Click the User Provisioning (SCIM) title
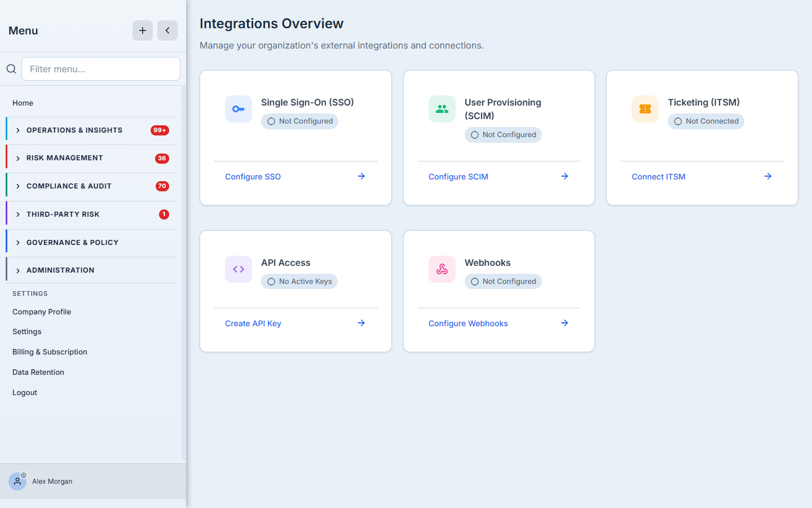The width and height of the screenshot is (812, 508). pyautogui.click(x=503, y=109)
